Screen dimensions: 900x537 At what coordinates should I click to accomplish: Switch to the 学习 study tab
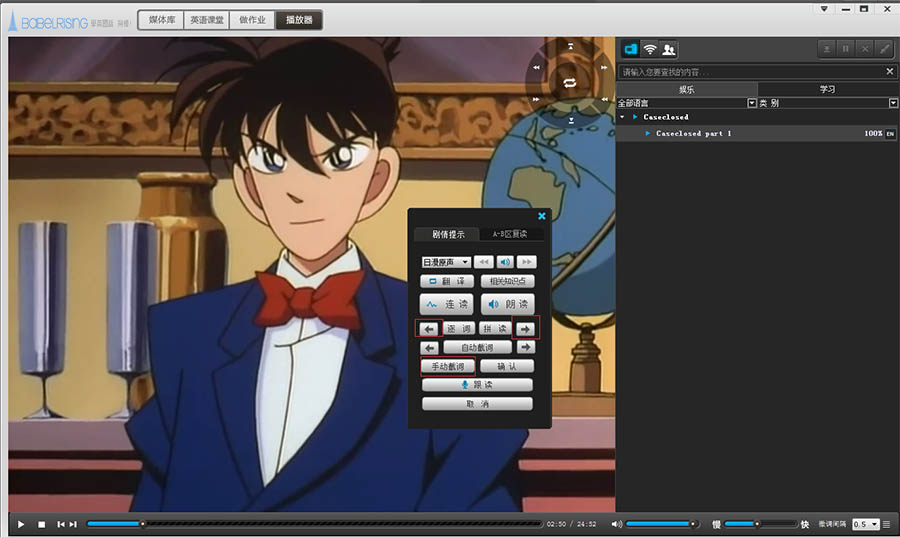point(827,90)
